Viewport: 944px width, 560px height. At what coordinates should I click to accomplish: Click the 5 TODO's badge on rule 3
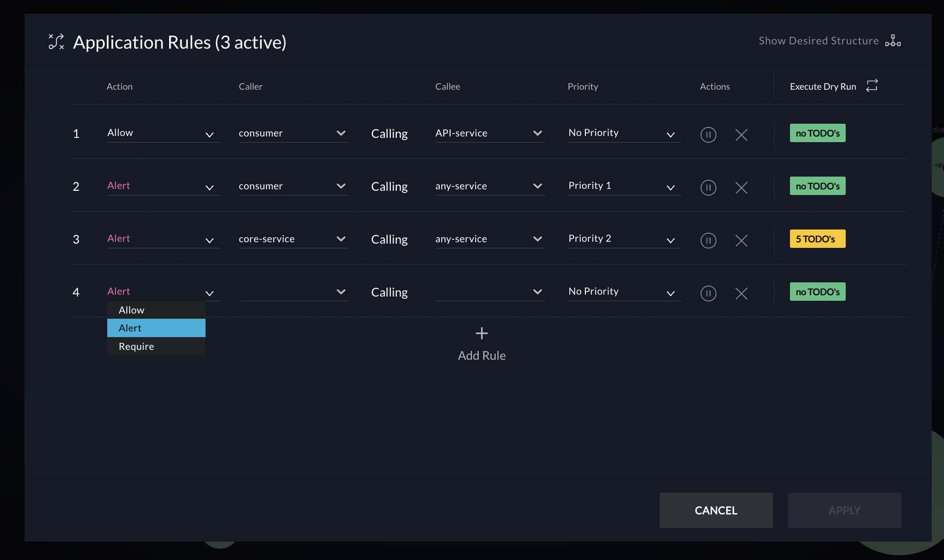817,238
